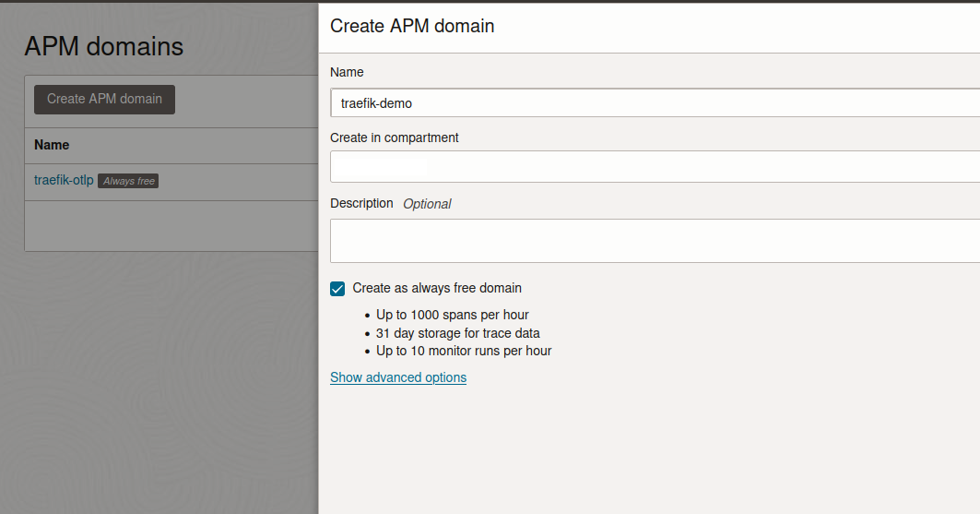Click 'Up to 1000 spans per hour' text
Image resolution: width=980 pixels, height=514 pixels.
[452, 315]
